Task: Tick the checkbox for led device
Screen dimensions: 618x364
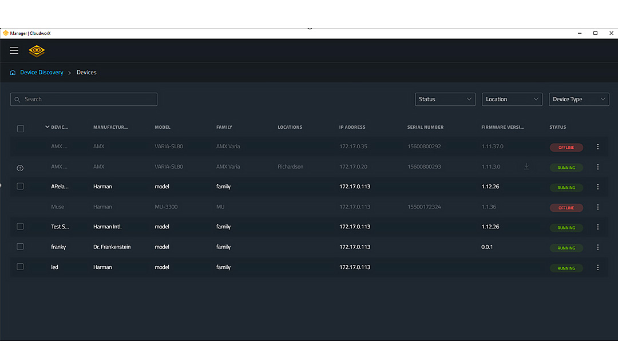Action: point(21,267)
